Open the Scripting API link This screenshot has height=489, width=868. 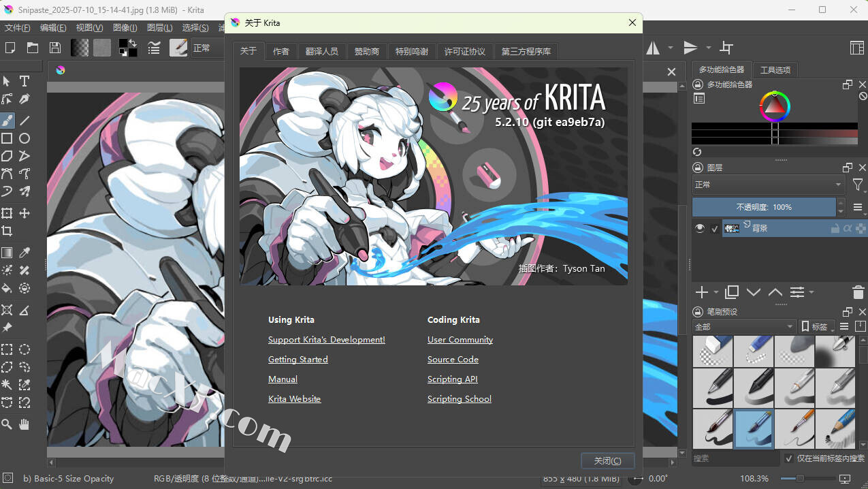453,379
